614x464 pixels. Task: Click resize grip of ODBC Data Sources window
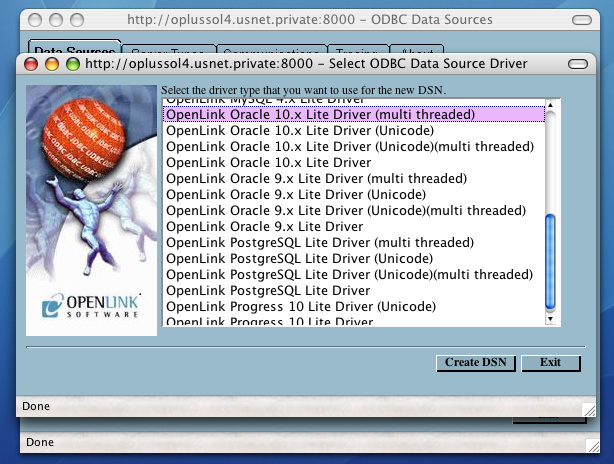[593, 446]
